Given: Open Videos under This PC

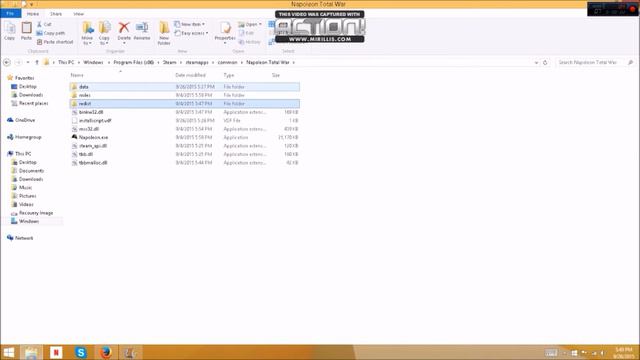Looking at the screenshot, I should (26, 204).
